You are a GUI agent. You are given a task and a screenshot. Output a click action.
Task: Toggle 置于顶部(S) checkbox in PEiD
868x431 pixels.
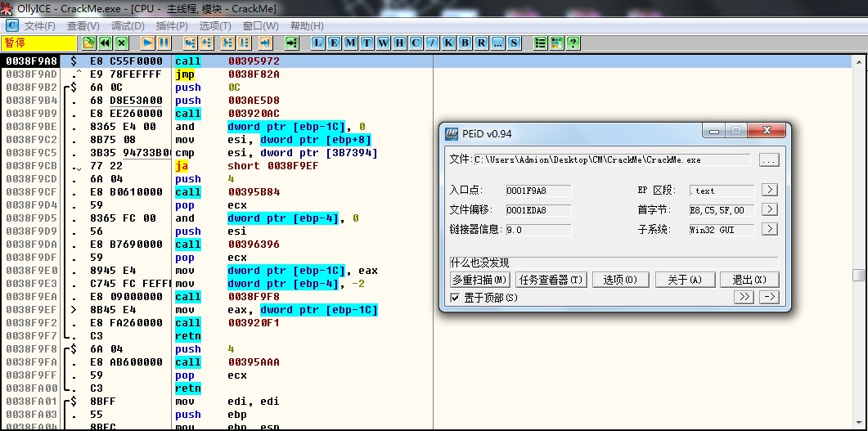(x=455, y=298)
